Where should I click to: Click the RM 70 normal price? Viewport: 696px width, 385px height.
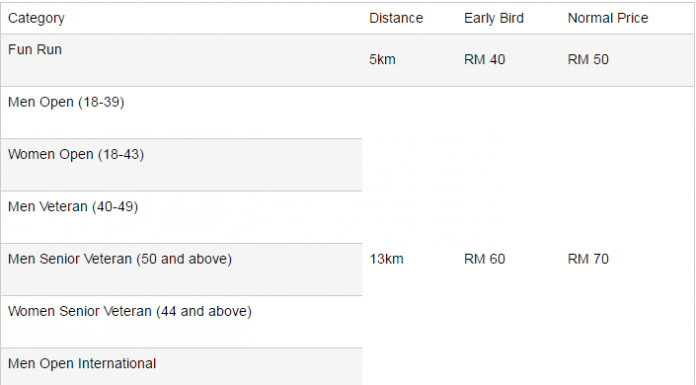point(588,259)
